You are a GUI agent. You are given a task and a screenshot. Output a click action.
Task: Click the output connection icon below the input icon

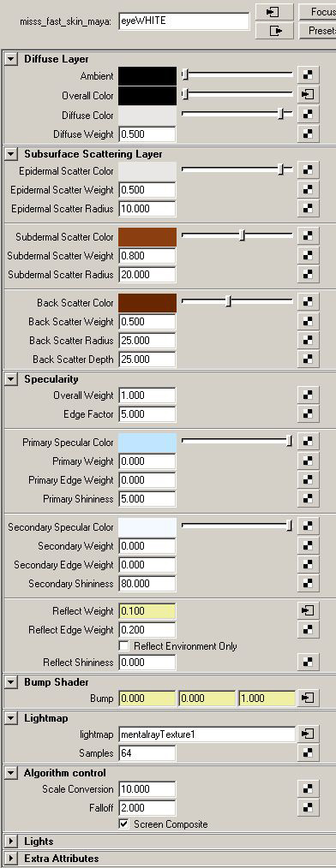[274, 31]
